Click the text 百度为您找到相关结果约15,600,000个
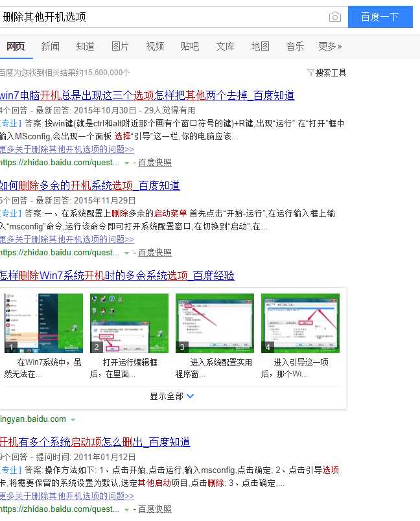The image size is (420, 521). coord(65,73)
